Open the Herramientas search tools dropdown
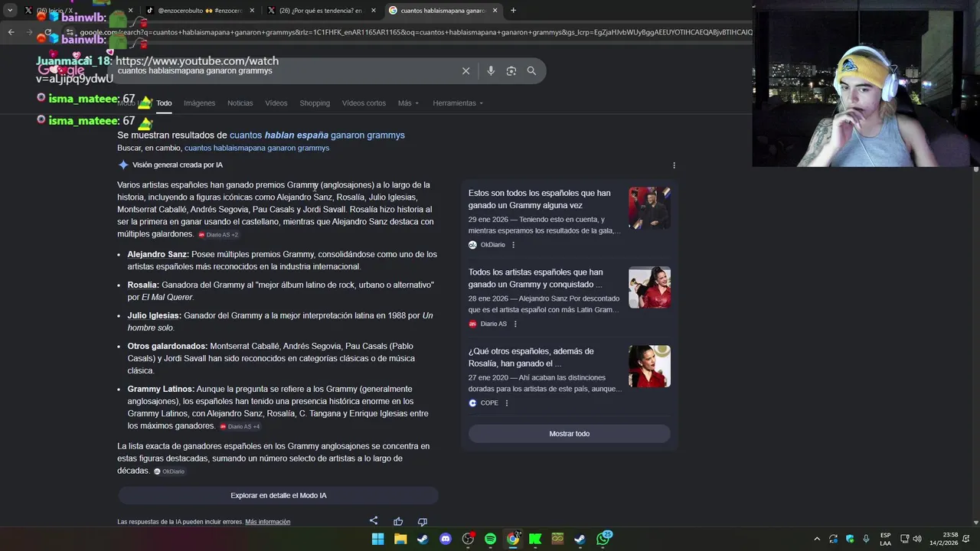Image resolution: width=980 pixels, height=551 pixels. pos(458,103)
